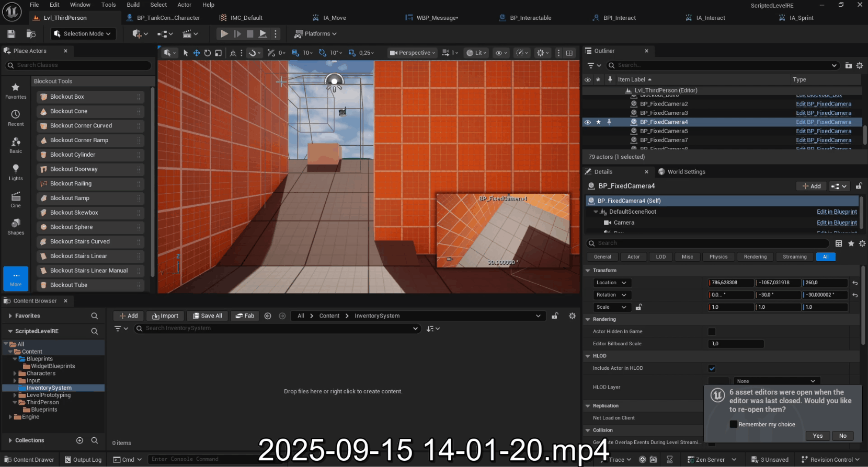Open the Selection Mode dropdown
868x467 pixels.
tap(83, 34)
